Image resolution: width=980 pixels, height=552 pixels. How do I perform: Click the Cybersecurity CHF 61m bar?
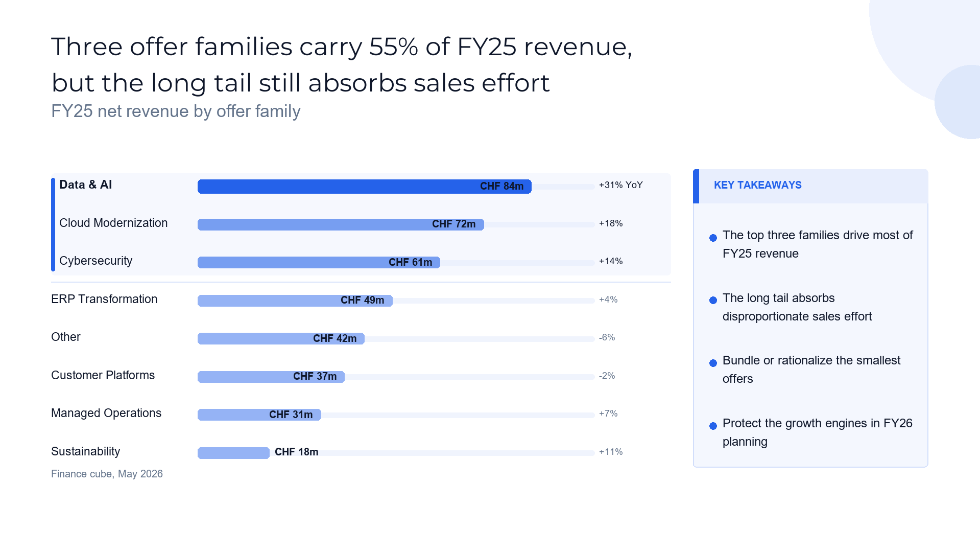point(319,262)
